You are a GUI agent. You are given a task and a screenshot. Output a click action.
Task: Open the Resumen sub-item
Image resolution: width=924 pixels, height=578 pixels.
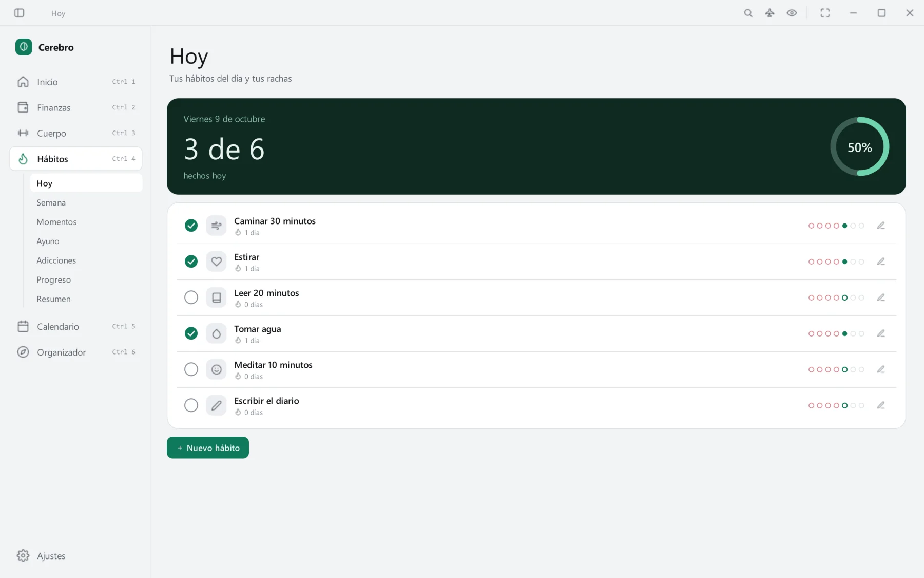[86, 299]
